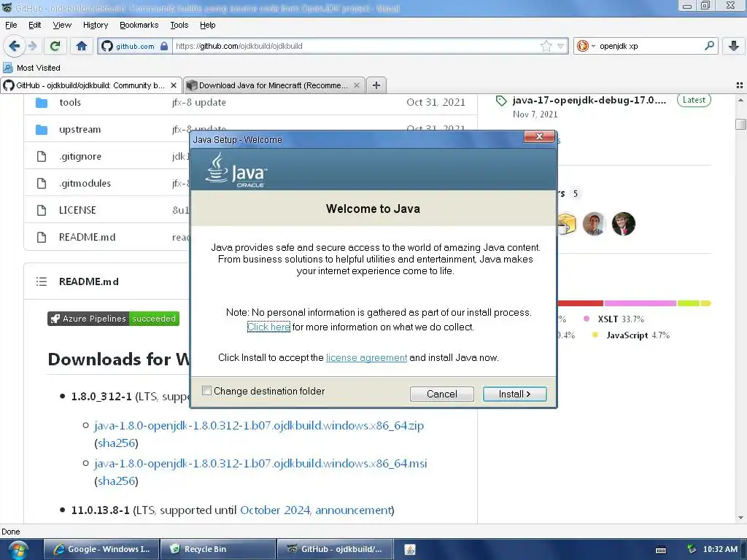Screen dimensions: 747x560
Task: Open the java-17-openjdk-debug release link
Action: tap(589, 100)
